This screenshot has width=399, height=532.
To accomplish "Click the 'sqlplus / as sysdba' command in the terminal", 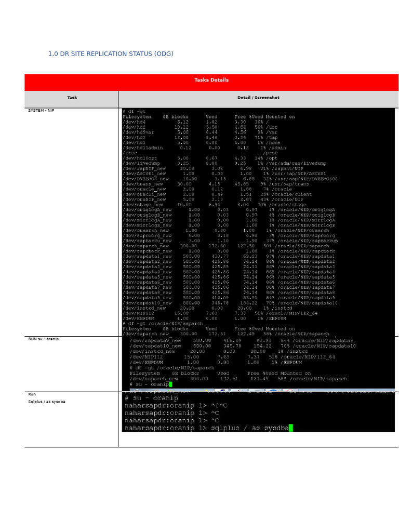I will click(250, 428).
